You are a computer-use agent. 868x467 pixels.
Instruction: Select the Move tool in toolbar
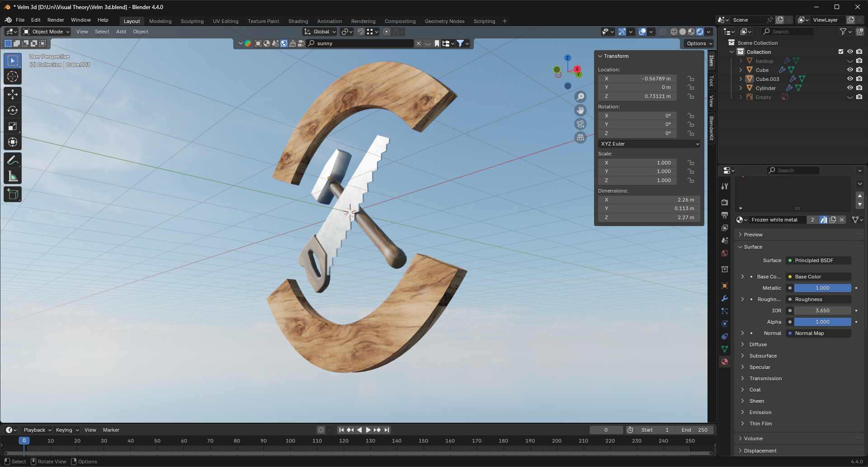point(13,94)
